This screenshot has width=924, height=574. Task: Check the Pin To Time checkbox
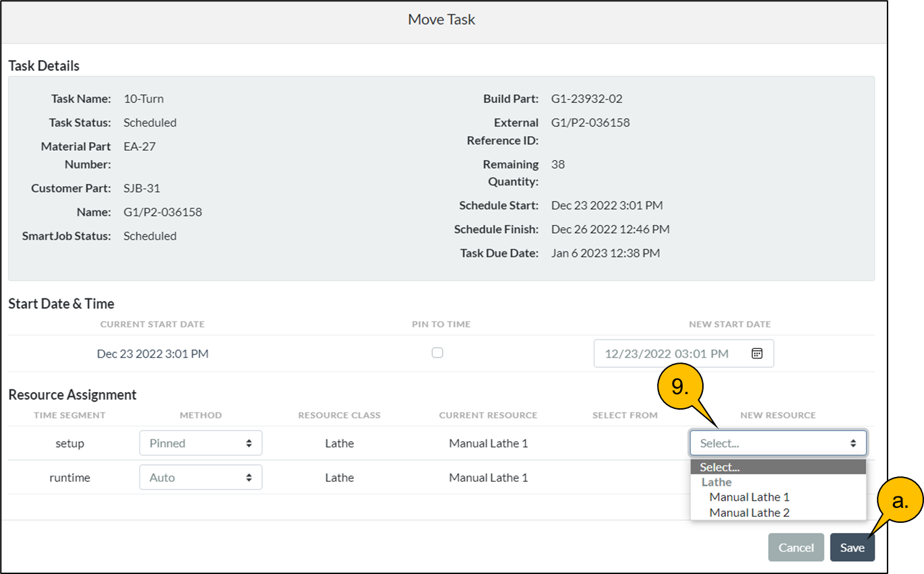coord(437,352)
